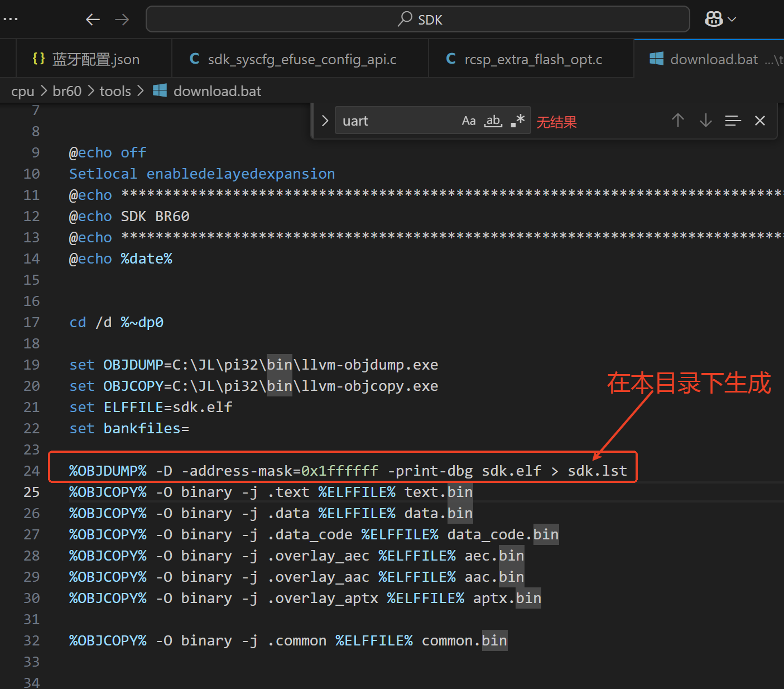Click 'ELFFILE=sdk.elf' on line 21
This screenshot has height=689, width=784.
point(168,407)
